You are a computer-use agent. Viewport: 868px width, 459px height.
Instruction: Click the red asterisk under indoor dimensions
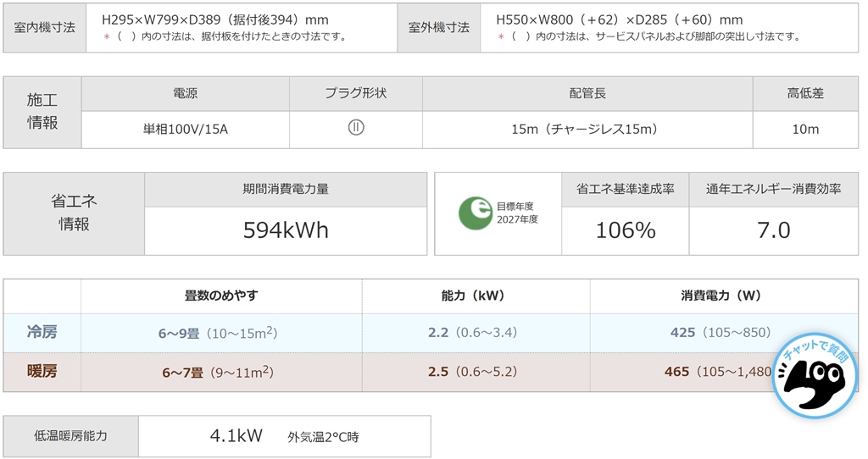[107, 36]
